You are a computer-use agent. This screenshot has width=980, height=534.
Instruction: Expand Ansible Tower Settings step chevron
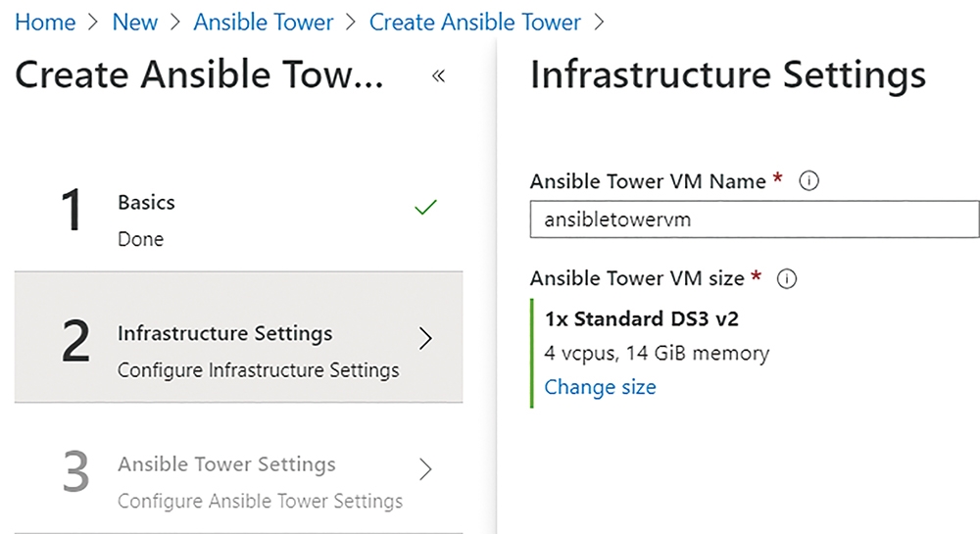click(425, 469)
